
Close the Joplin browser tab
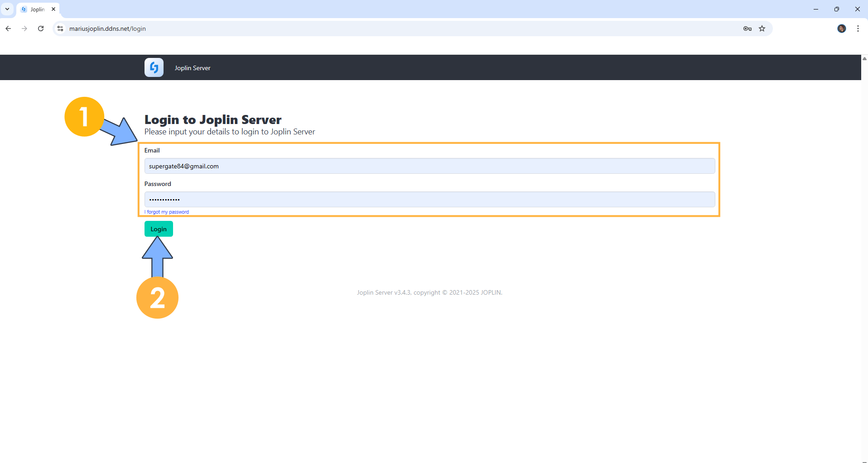coord(53,9)
